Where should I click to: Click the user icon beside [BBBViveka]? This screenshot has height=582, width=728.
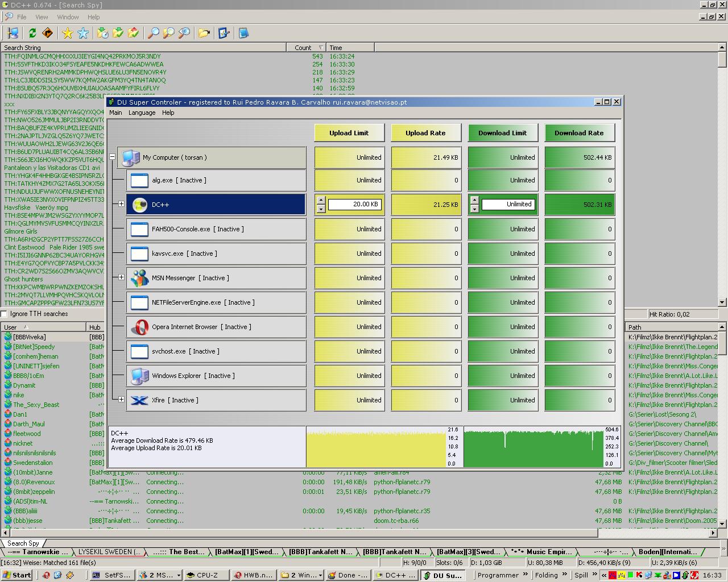[8, 337]
